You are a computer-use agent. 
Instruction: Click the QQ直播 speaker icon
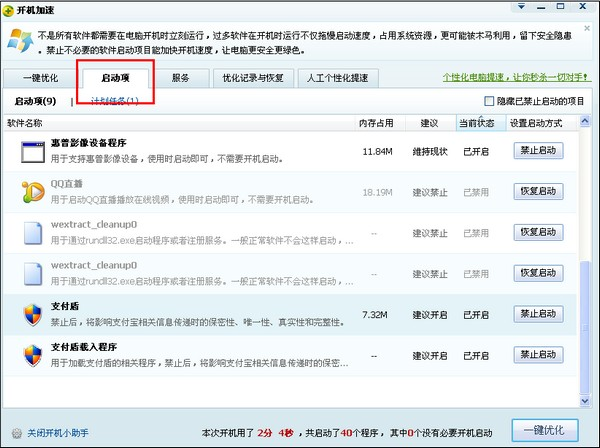(x=35, y=191)
